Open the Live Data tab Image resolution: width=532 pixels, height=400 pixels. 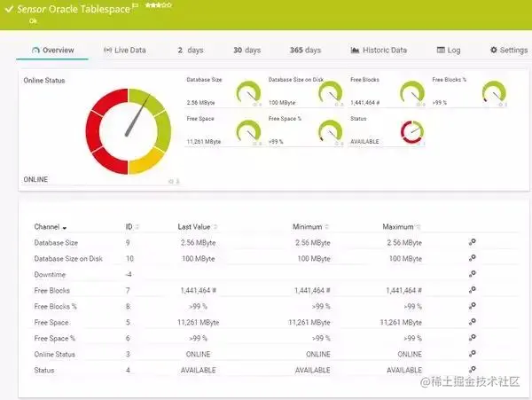(x=124, y=51)
